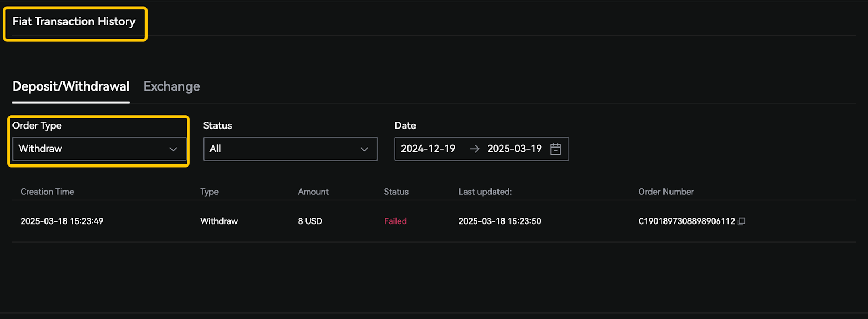Image resolution: width=868 pixels, height=319 pixels.
Task: Open the Status dropdown showing All
Action: tap(290, 149)
